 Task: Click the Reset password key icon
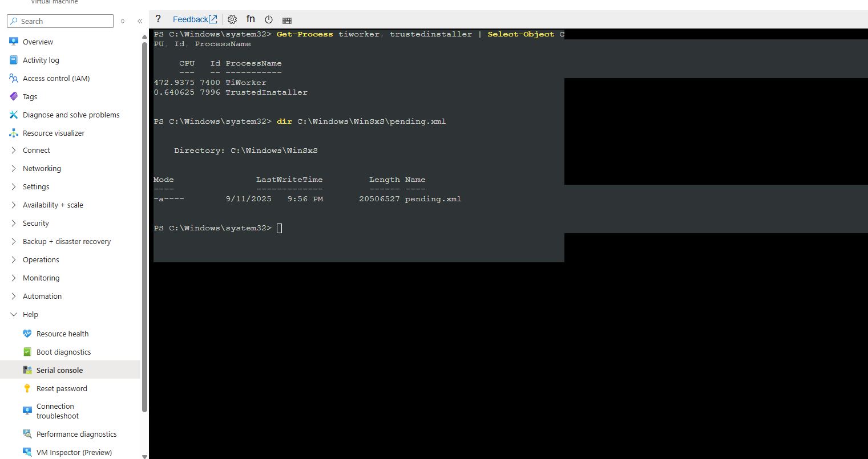point(27,388)
